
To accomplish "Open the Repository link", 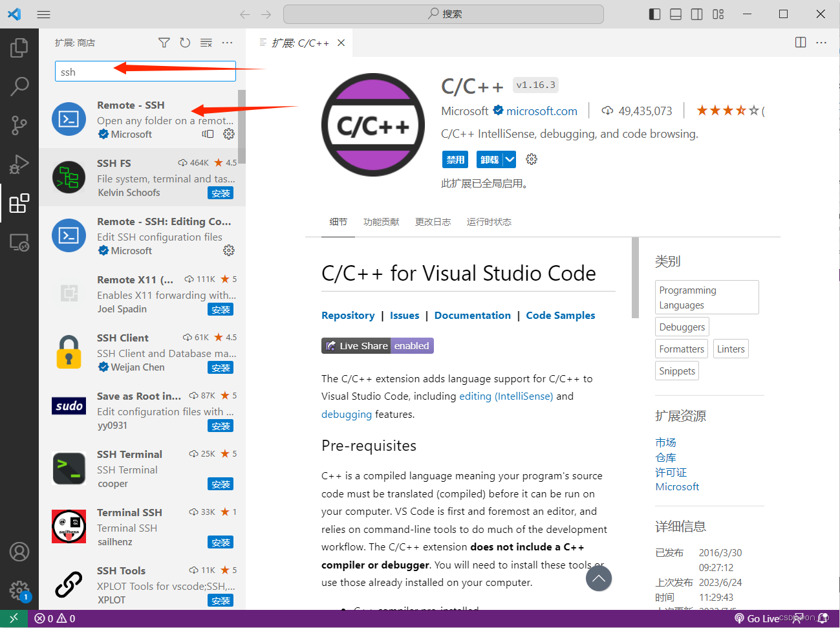I will point(348,315).
